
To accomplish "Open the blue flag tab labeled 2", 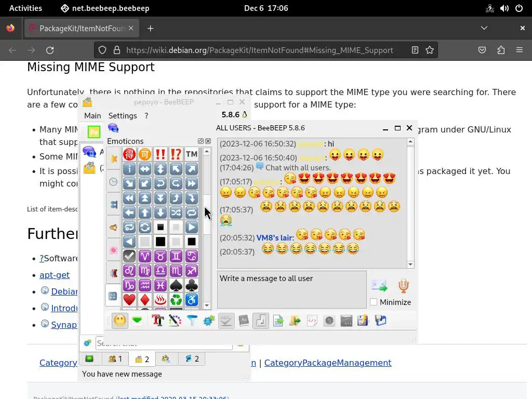I will 192,358.
